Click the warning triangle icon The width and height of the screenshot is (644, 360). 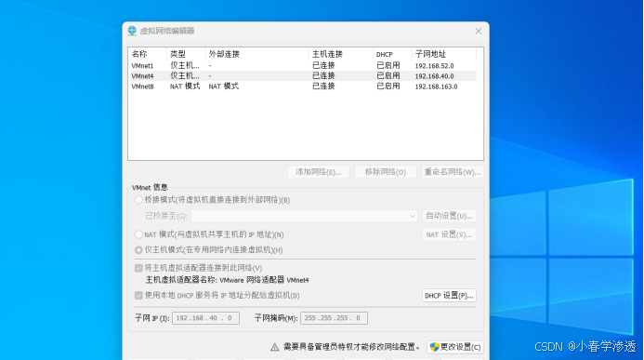274,348
